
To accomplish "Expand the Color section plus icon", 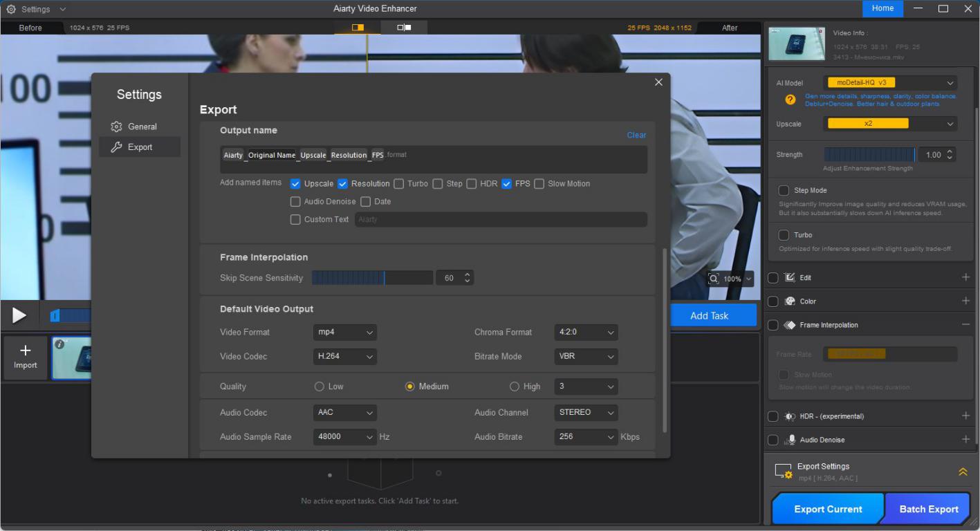I will pyautogui.click(x=965, y=301).
